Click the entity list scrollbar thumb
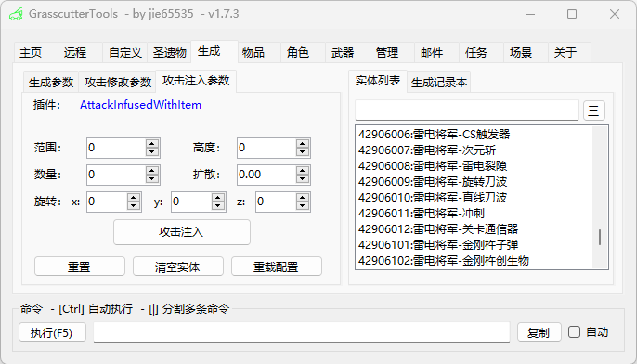 pos(600,238)
